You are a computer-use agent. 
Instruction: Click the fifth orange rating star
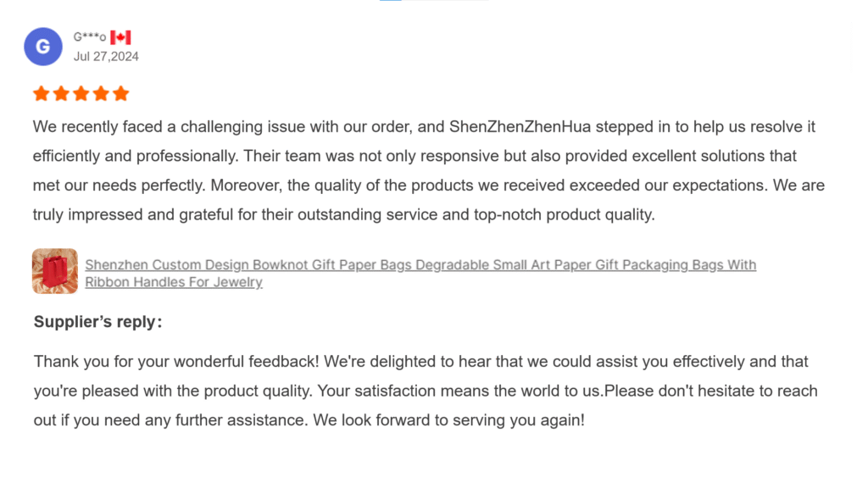pyautogui.click(x=121, y=93)
